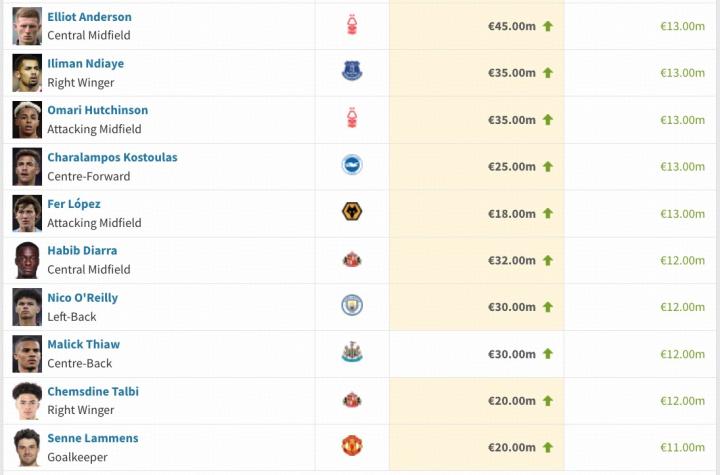Screen dimensions: 720x475
Task: Click Habib Diarra's €32.00m market value
Action: 511,260
